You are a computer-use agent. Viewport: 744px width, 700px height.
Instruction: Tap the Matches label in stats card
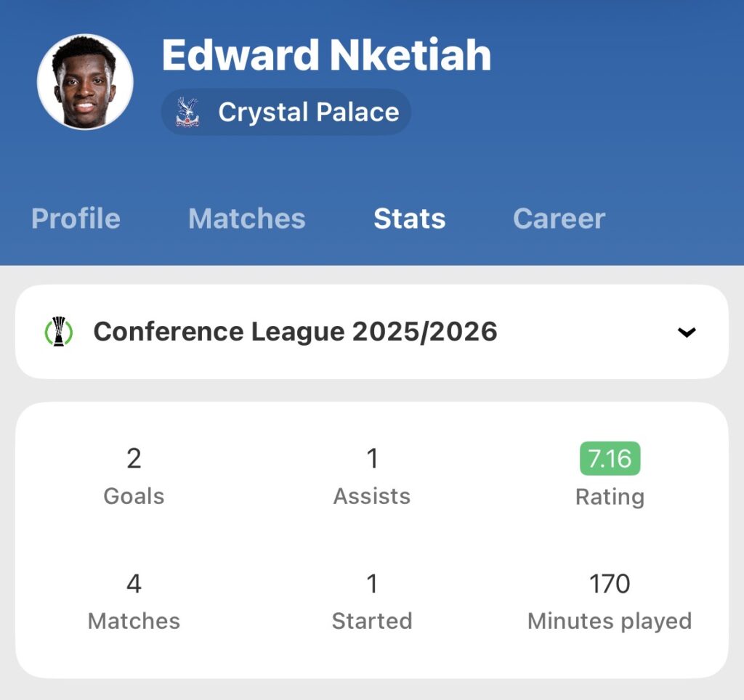pyautogui.click(x=134, y=621)
